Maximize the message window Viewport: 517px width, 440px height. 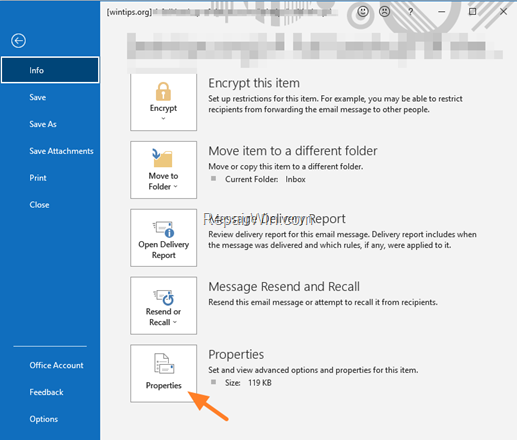pos(472,12)
